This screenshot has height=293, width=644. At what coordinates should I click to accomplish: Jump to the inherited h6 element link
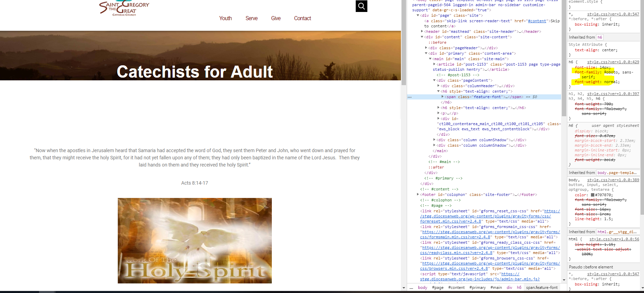[599, 37]
